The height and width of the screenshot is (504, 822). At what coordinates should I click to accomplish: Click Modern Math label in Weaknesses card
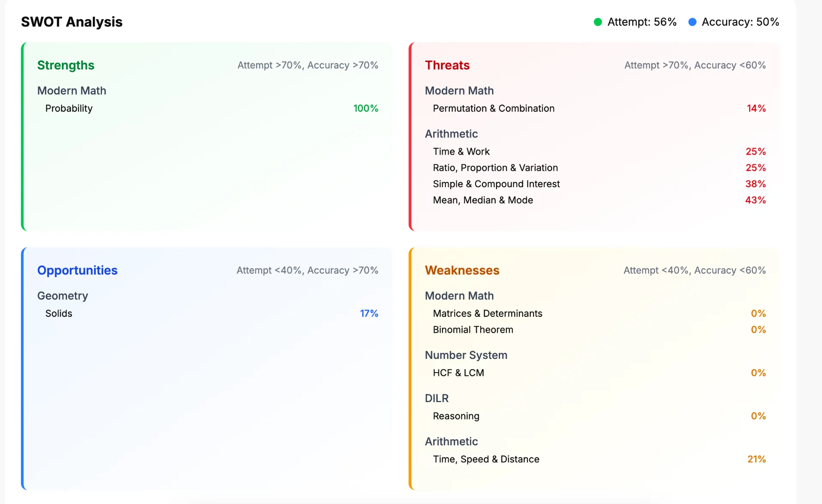(x=459, y=296)
